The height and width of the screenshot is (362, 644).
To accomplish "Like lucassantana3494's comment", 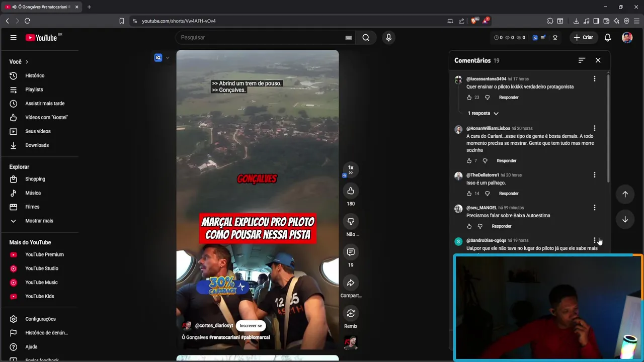I will (469, 98).
